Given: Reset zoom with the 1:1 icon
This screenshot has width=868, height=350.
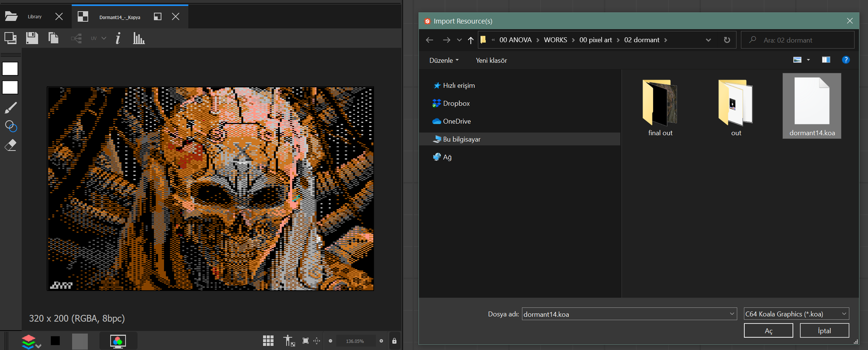Looking at the screenshot, I should (317, 341).
